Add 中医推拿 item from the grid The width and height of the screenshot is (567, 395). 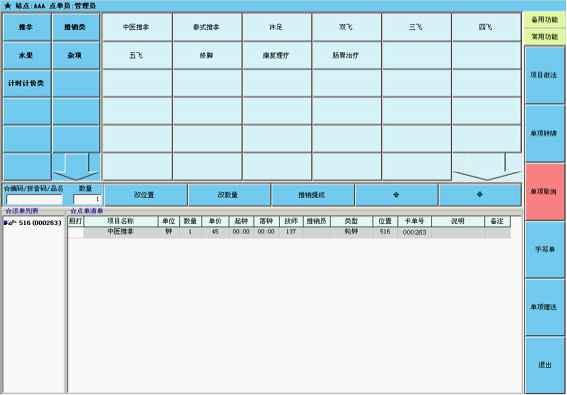tap(137, 27)
